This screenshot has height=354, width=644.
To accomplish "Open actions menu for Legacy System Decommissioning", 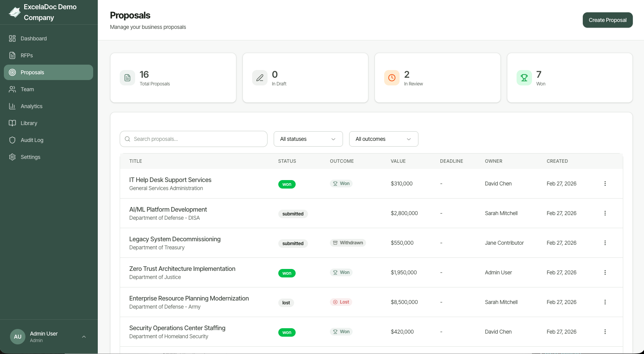I will coord(605,243).
